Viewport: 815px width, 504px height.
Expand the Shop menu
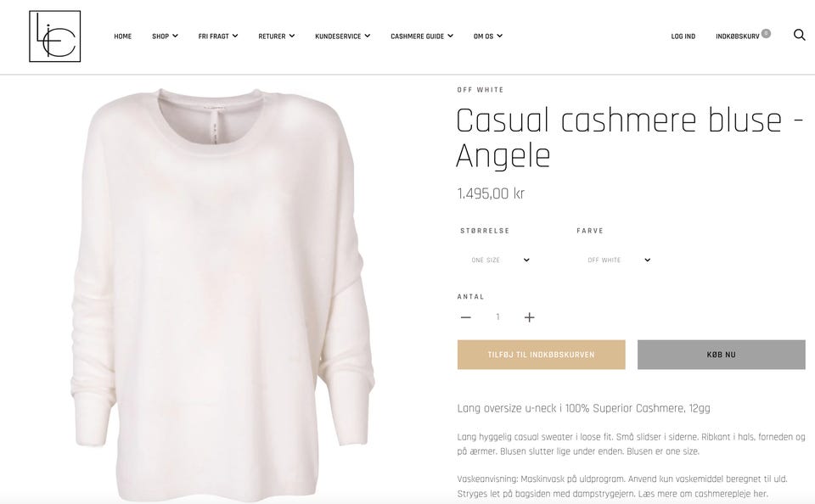165,36
